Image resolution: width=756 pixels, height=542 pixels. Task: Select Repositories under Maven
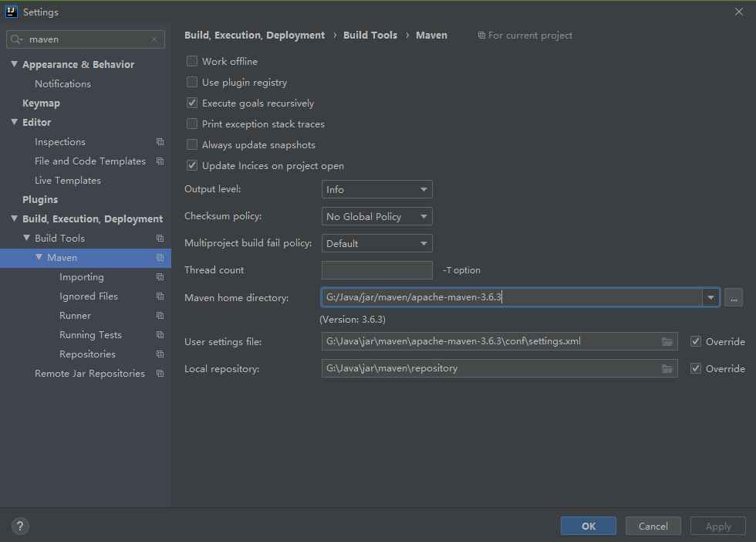[x=87, y=354]
